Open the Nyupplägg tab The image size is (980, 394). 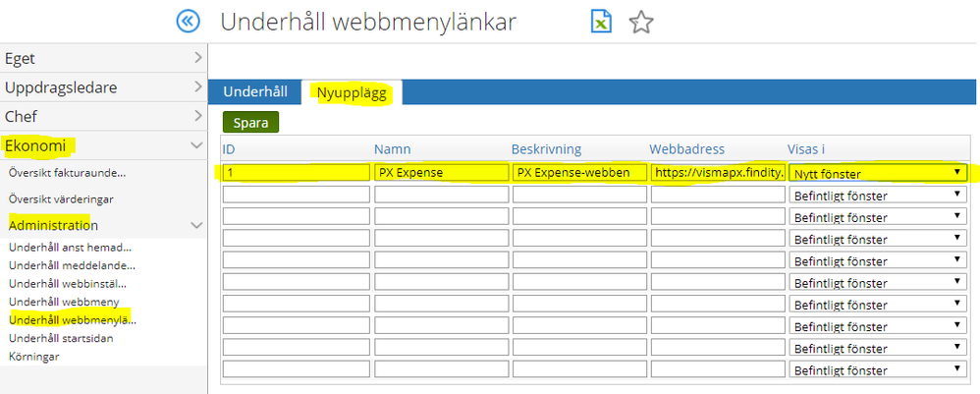(352, 92)
